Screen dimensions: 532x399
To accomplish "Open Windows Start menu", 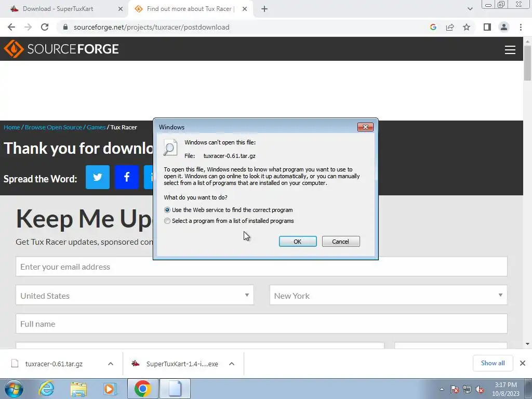I will tap(14, 389).
